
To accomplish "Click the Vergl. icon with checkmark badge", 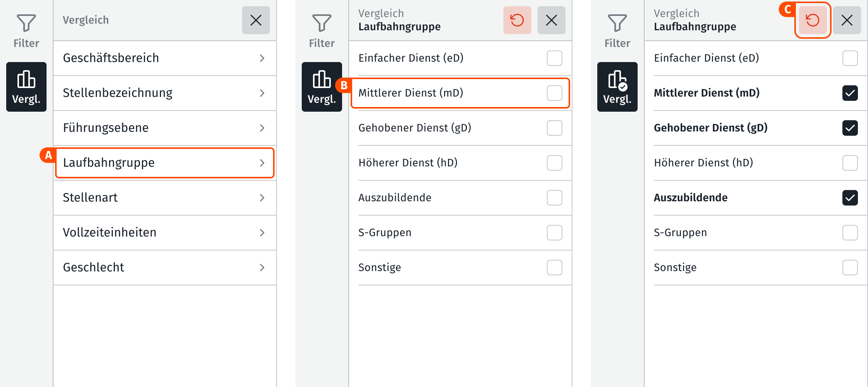I will click(617, 87).
